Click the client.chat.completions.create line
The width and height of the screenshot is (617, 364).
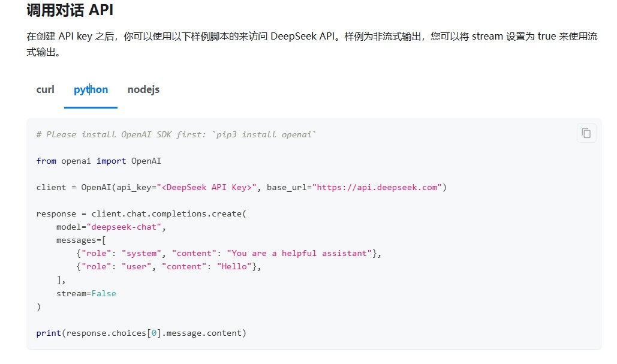pos(141,213)
